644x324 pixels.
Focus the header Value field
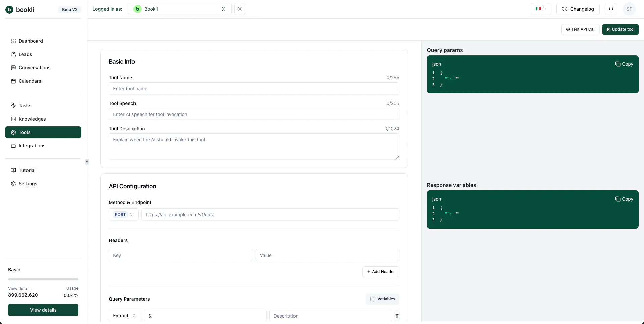[327, 255]
